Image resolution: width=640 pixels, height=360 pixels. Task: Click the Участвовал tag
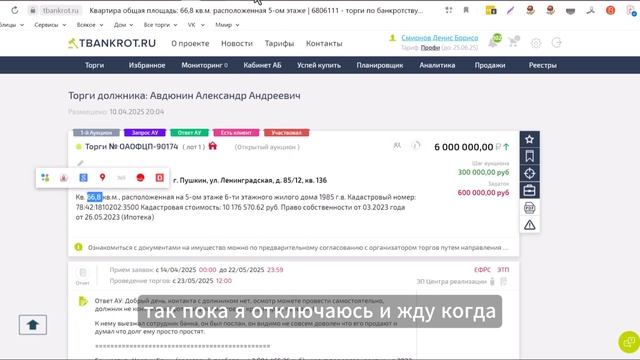[287, 133]
